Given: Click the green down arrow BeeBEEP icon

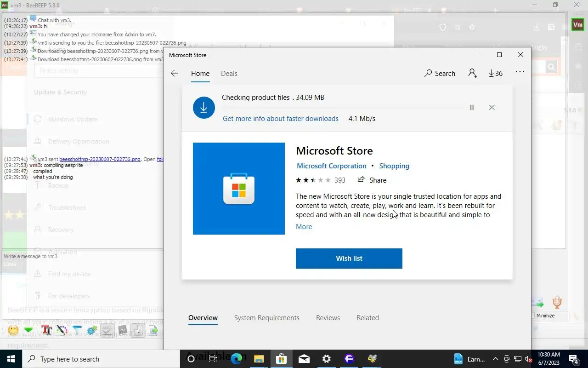Looking at the screenshot, I should coord(28,330).
